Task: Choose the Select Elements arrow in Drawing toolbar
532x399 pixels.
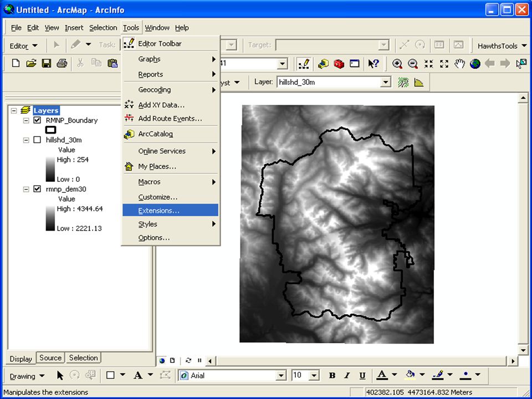Action: (x=60, y=375)
